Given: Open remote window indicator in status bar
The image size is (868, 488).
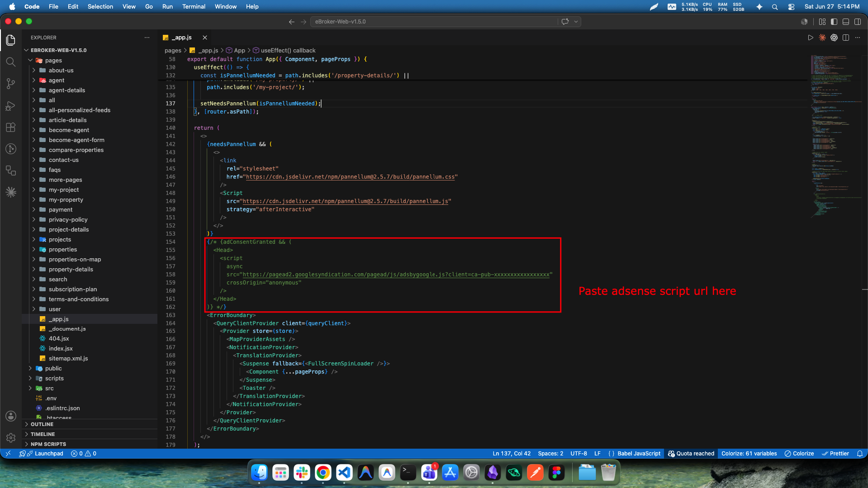Looking at the screenshot, I should pyautogui.click(x=8, y=454).
